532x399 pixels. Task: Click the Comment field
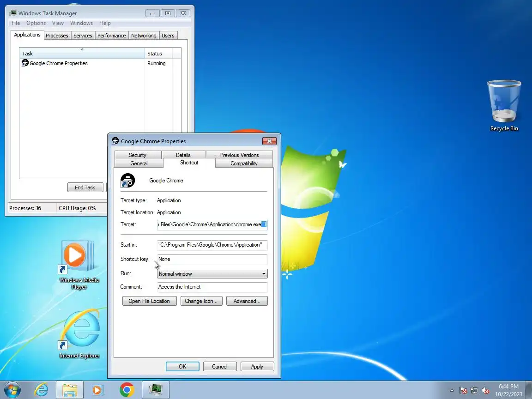(212, 287)
